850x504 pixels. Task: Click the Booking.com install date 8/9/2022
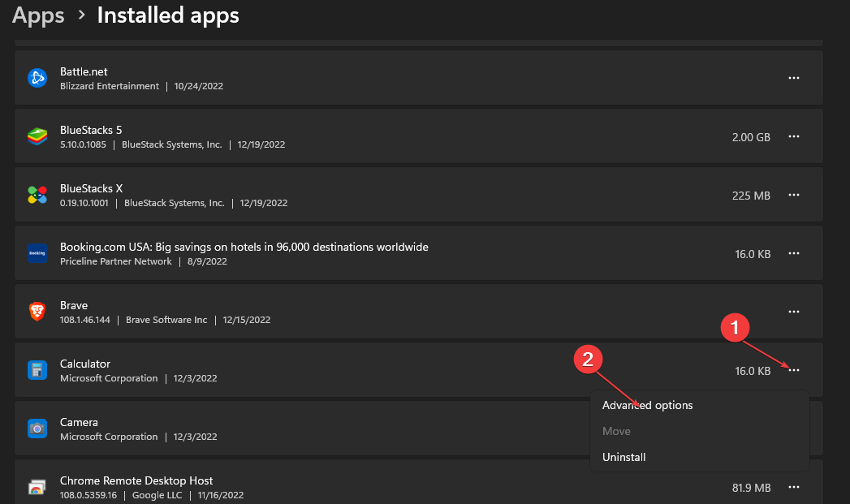click(207, 261)
